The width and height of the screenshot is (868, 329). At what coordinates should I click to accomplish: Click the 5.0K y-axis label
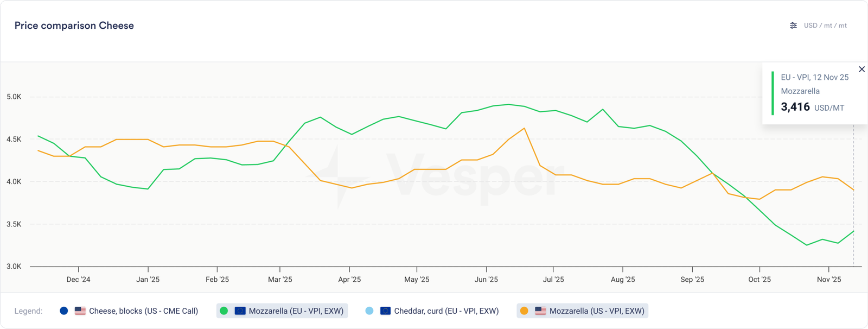14,97
